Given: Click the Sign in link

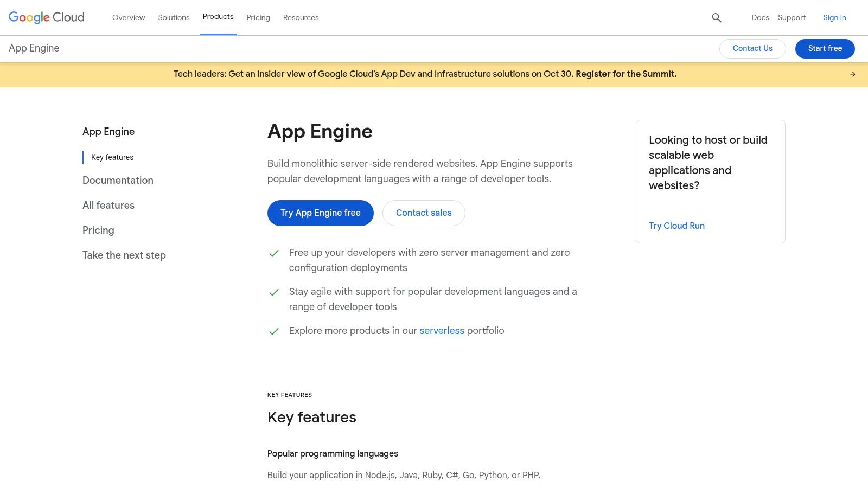Looking at the screenshot, I should coord(834,17).
